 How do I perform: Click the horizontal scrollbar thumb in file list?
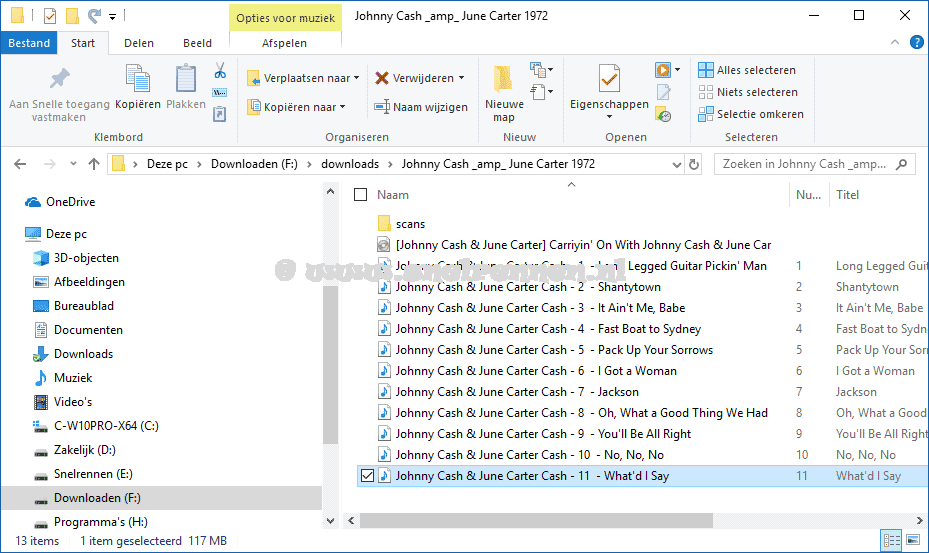coord(536,520)
